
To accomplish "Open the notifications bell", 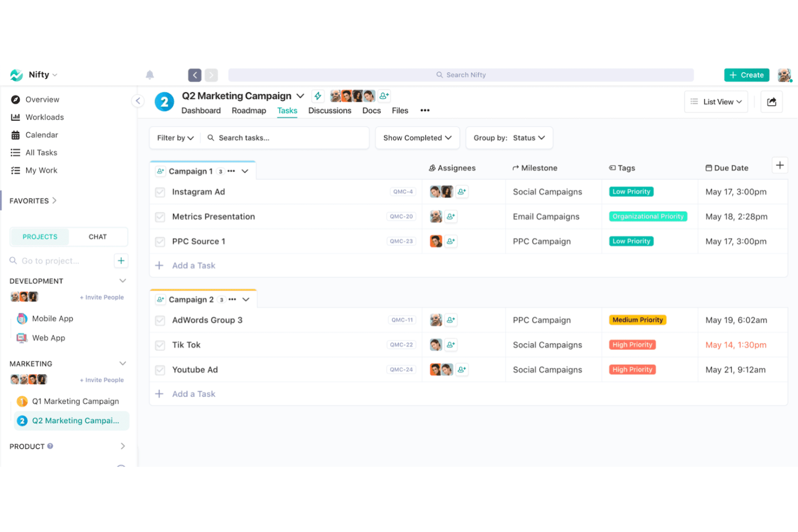I will click(x=150, y=75).
